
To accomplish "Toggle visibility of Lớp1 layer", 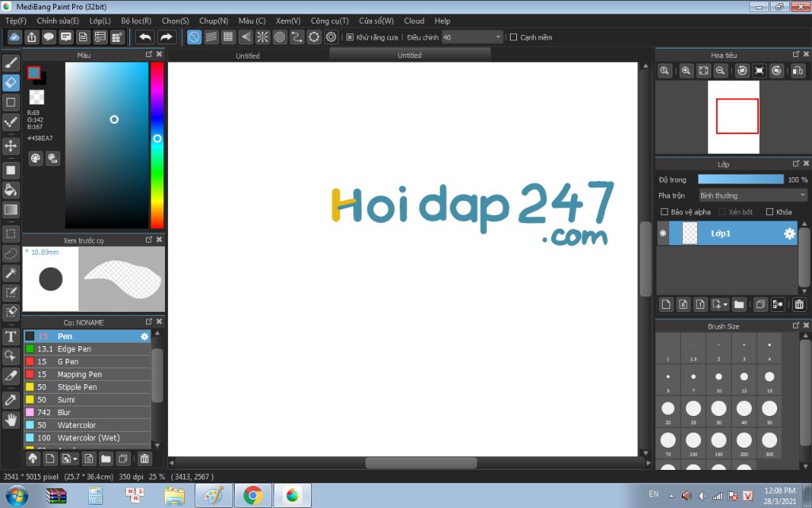I will click(663, 234).
